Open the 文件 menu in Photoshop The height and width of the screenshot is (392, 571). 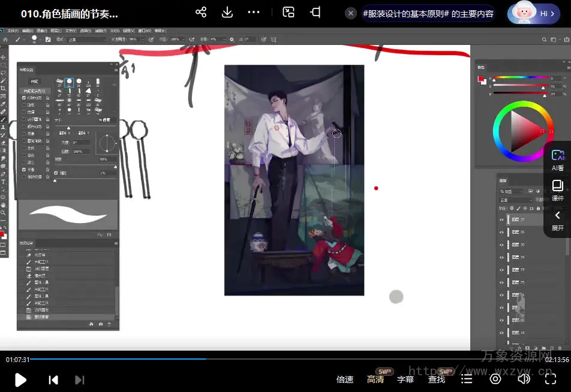click(x=12, y=30)
